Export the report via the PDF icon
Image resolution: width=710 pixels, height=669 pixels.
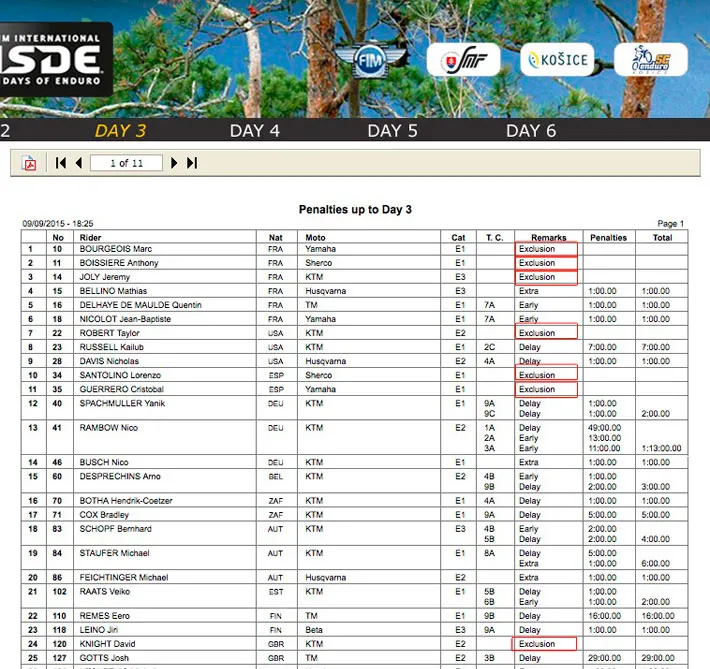[x=30, y=163]
